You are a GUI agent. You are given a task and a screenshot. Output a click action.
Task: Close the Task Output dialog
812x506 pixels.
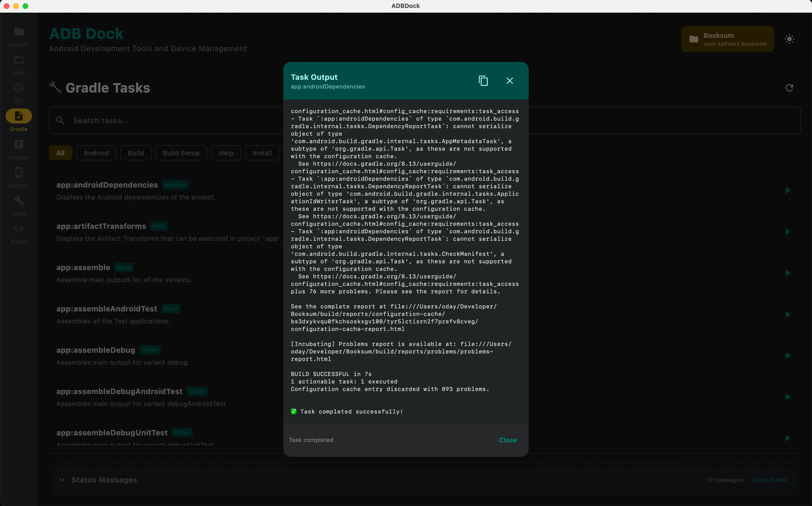click(x=510, y=80)
